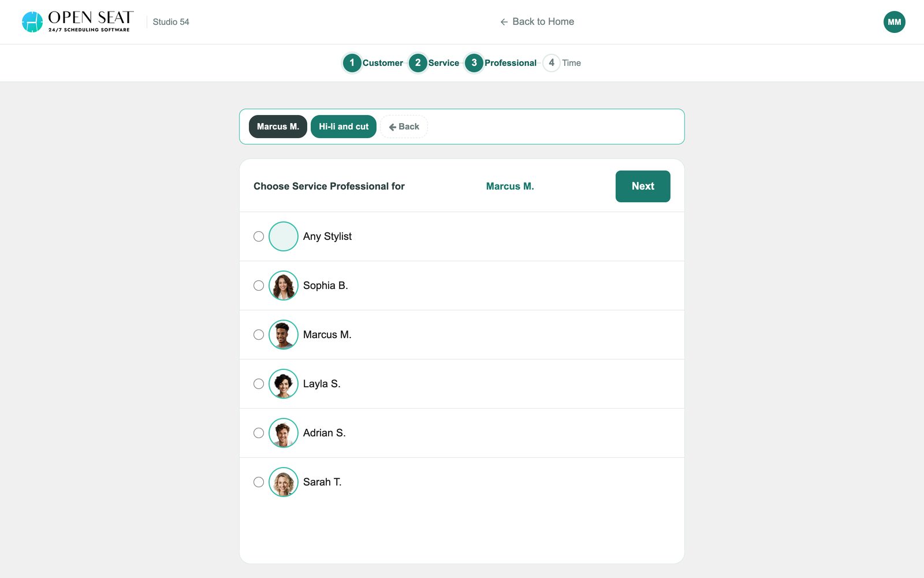Click Adrian S.'s profile photo
Image resolution: width=924 pixels, height=578 pixels.
click(284, 433)
